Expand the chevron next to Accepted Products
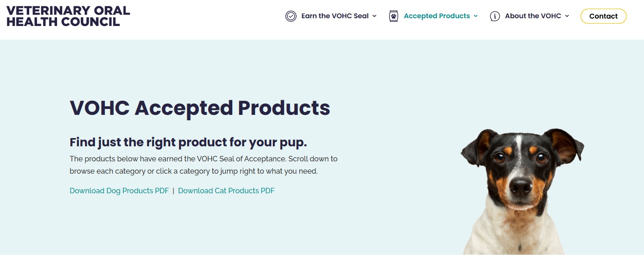This screenshot has height=258, width=644. (476, 16)
